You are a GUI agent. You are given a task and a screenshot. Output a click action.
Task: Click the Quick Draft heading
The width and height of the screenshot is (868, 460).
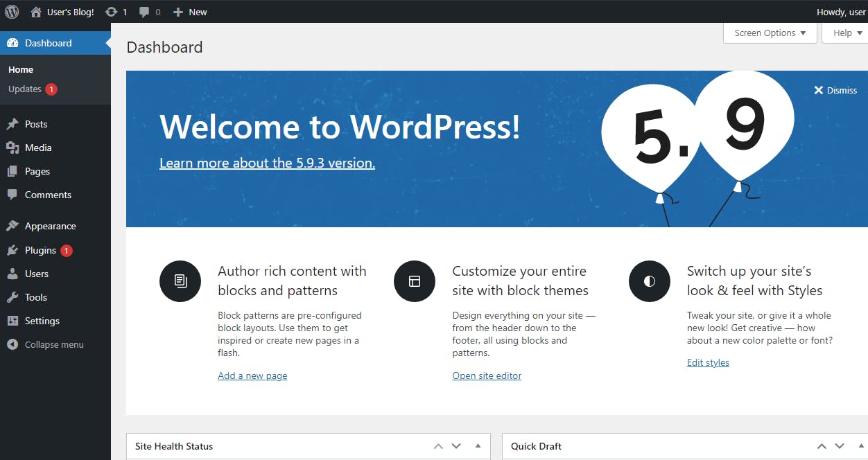click(536, 446)
